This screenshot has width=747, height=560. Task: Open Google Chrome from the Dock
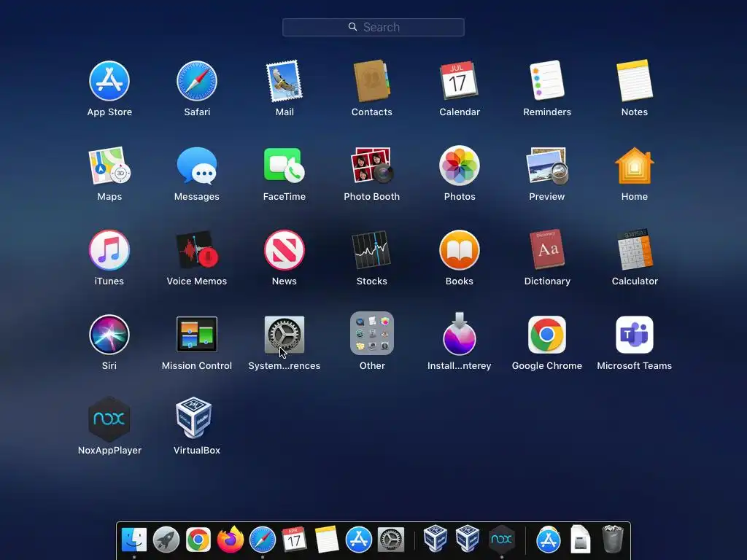(198, 540)
